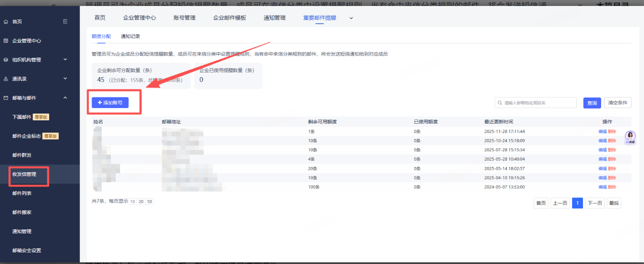Click the 邮箱与邮件 envelope icon in sidebar

[x=6, y=98]
